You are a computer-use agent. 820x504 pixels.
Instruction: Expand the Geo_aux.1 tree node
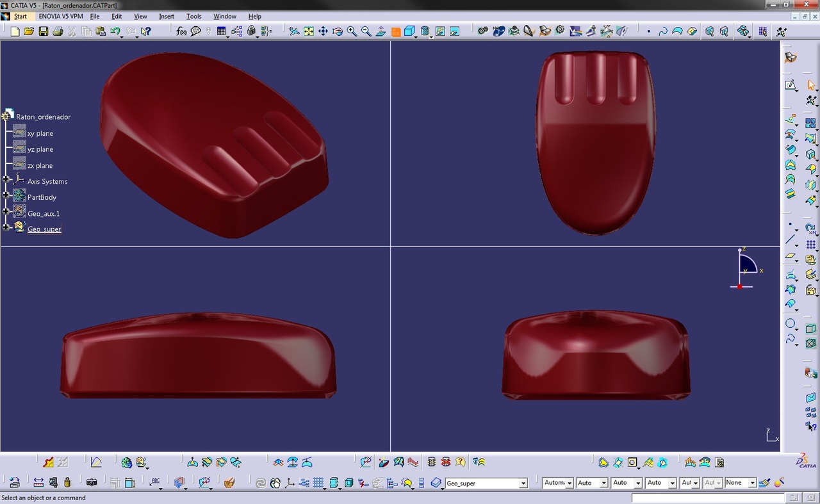(6, 211)
